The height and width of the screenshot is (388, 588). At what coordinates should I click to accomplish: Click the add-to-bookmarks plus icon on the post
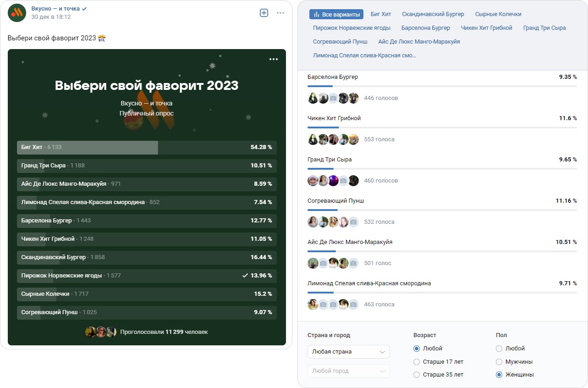tap(264, 13)
